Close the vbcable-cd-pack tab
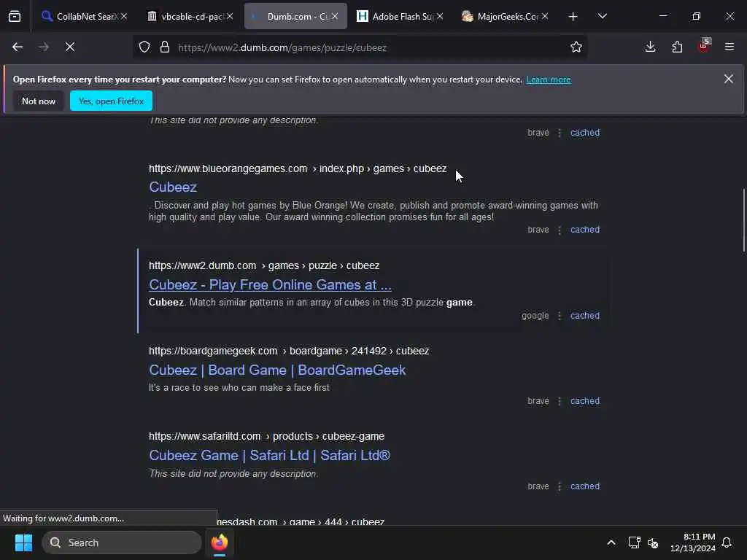Viewport: 747px width, 560px height. [x=230, y=16]
